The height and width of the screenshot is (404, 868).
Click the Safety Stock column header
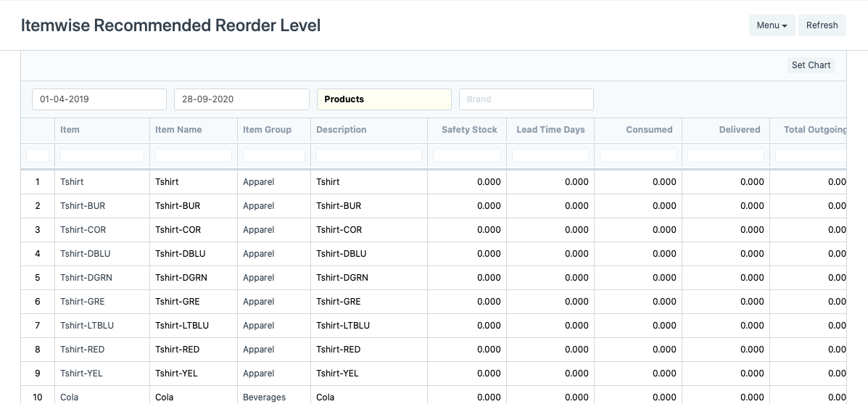pos(469,130)
